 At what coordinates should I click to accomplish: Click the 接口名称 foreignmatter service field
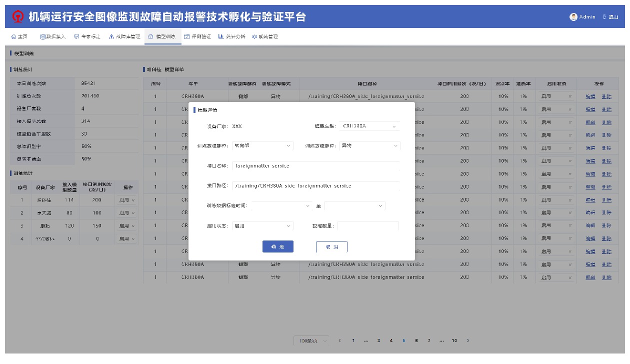315,166
